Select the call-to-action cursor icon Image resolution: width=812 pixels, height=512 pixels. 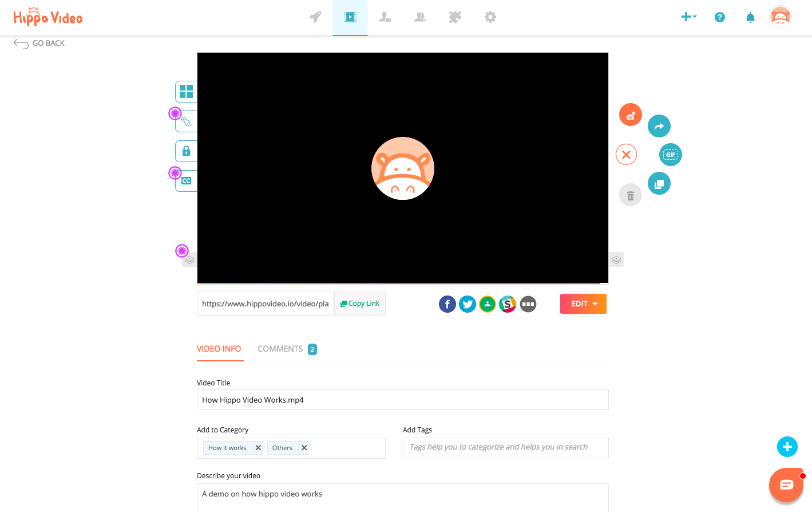(185, 121)
